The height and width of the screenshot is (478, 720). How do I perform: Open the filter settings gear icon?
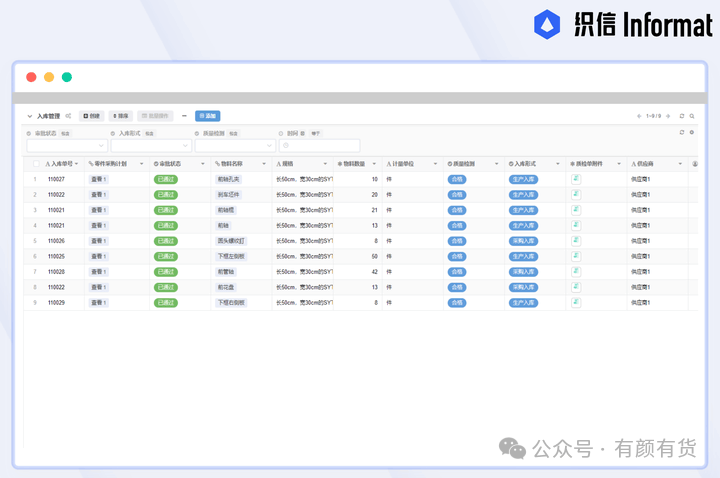(x=691, y=132)
